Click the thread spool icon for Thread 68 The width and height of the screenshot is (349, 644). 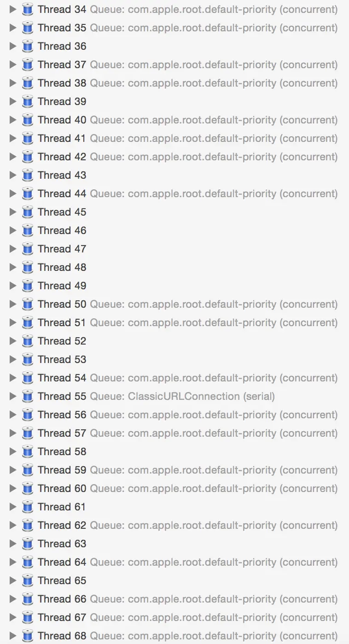(x=28, y=636)
